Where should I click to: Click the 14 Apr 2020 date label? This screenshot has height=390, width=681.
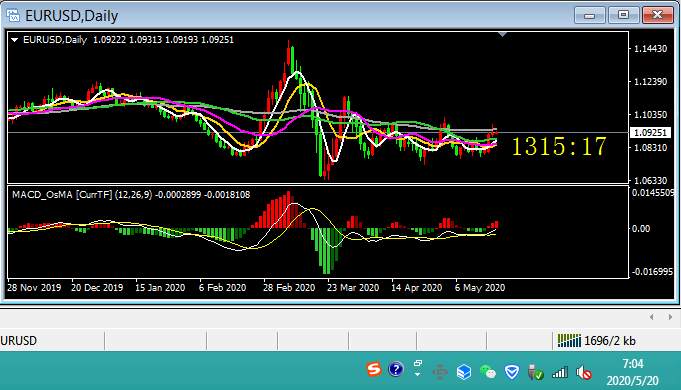(x=417, y=288)
